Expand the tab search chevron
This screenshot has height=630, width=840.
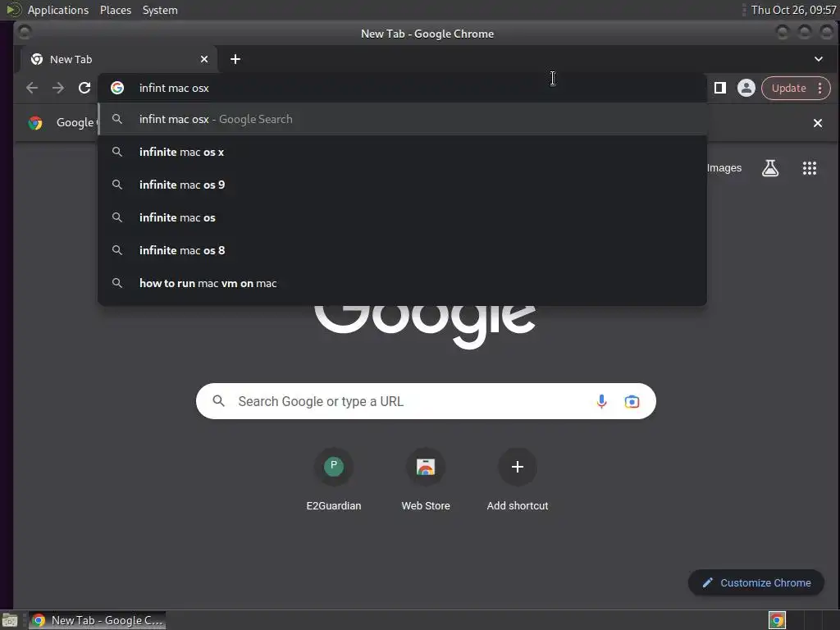819,59
